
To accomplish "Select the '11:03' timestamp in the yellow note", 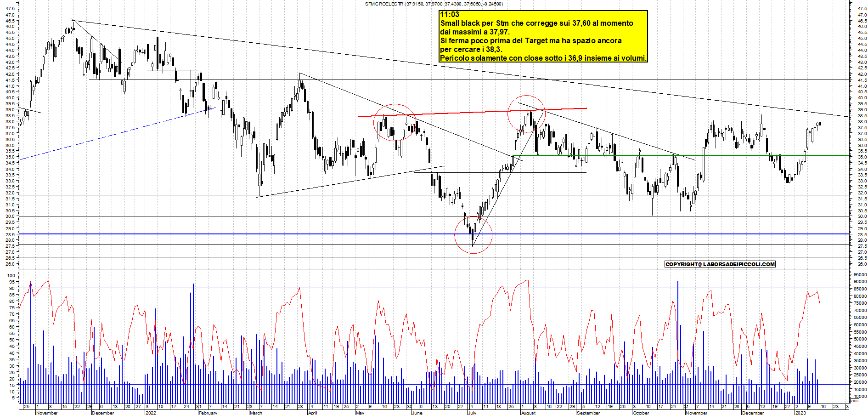I will pos(450,15).
